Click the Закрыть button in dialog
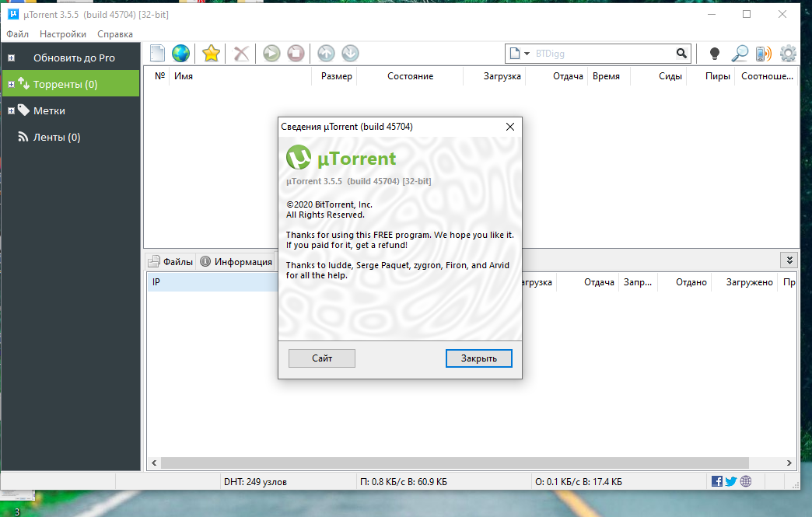This screenshot has width=812, height=517. pos(479,358)
